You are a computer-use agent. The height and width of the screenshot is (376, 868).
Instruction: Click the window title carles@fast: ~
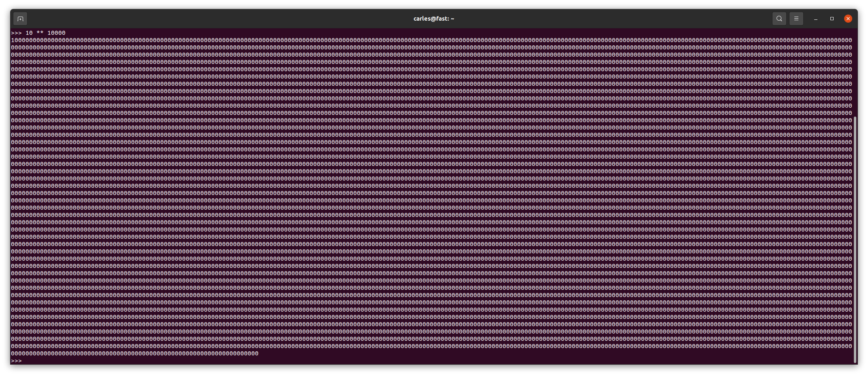pos(434,19)
